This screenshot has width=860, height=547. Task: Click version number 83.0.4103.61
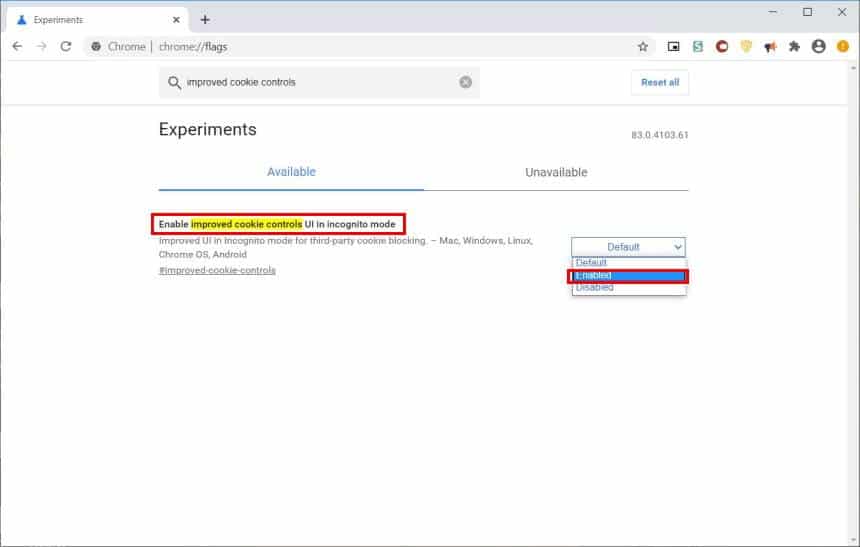coord(659,135)
